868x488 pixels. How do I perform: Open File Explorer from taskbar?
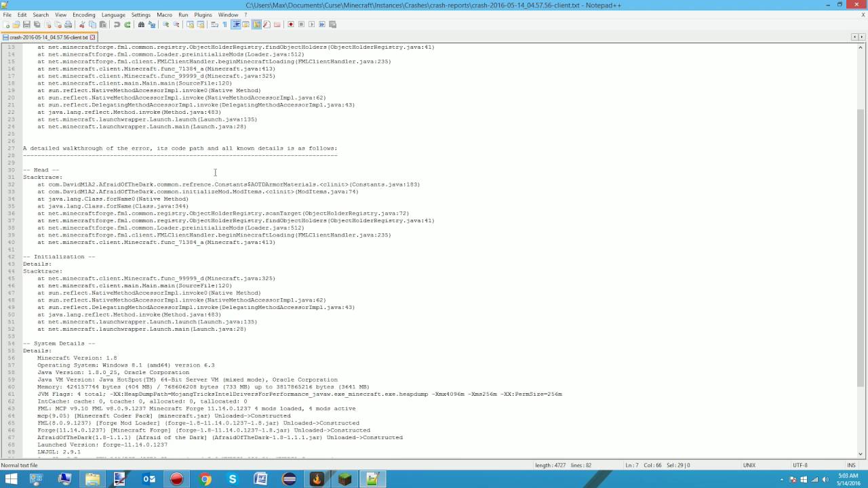click(92, 479)
